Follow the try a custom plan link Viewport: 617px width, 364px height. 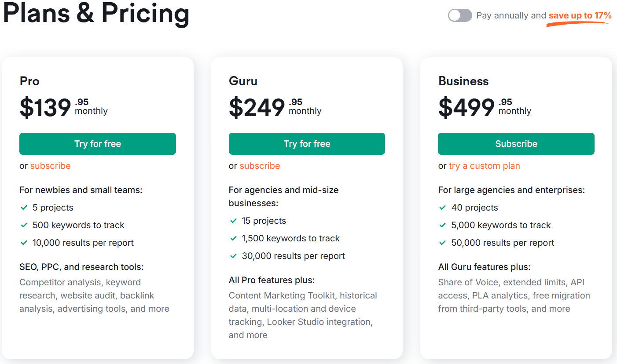pyautogui.click(x=485, y=166)
